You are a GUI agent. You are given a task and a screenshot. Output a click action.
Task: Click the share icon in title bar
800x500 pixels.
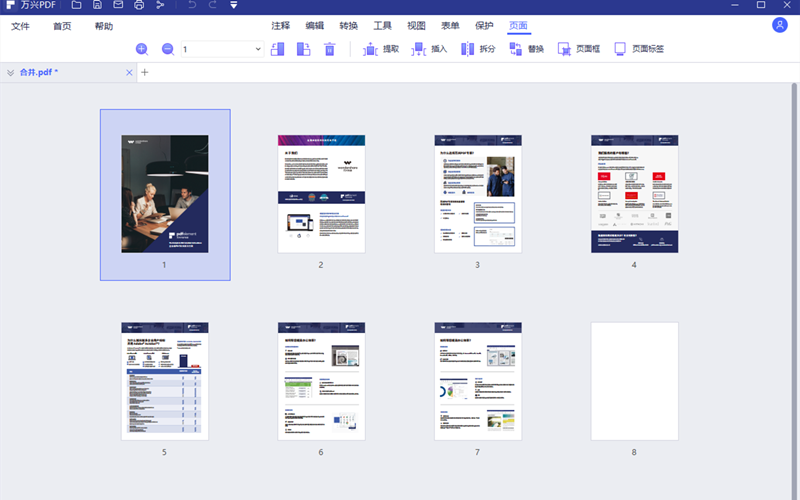pos(160,6)
